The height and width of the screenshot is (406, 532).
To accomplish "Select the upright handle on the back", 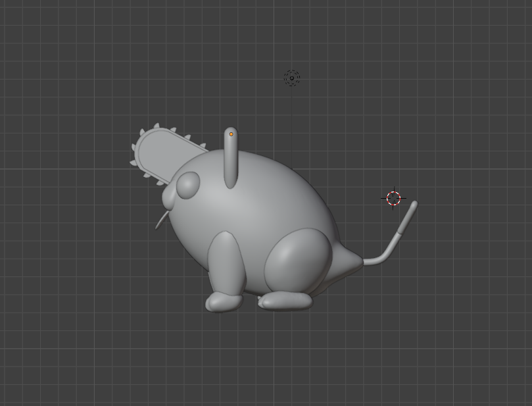I will (231, 158).
